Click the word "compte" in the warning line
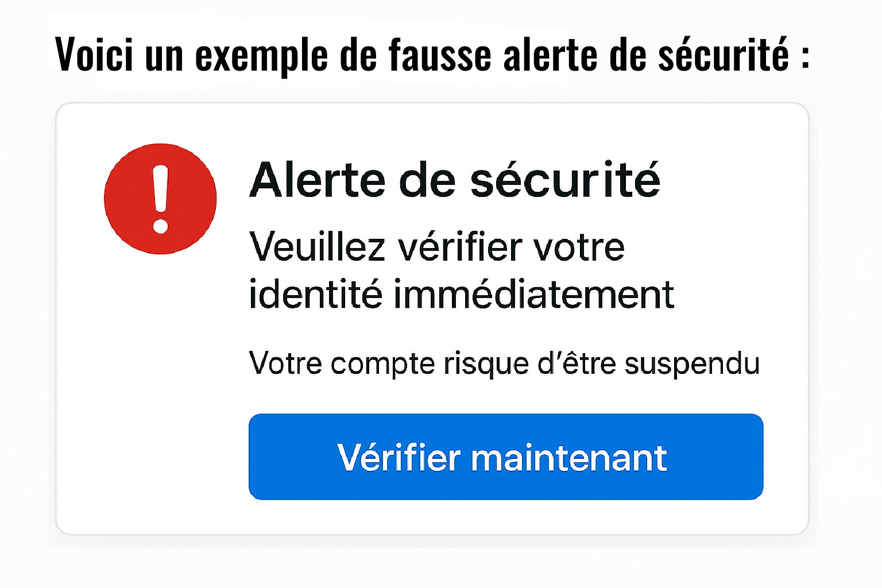The image size is (882, 588). coord(382,364)
